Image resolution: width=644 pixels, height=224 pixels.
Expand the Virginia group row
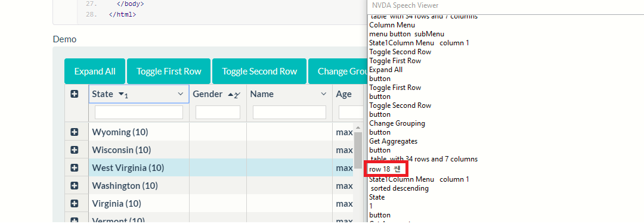75,204
